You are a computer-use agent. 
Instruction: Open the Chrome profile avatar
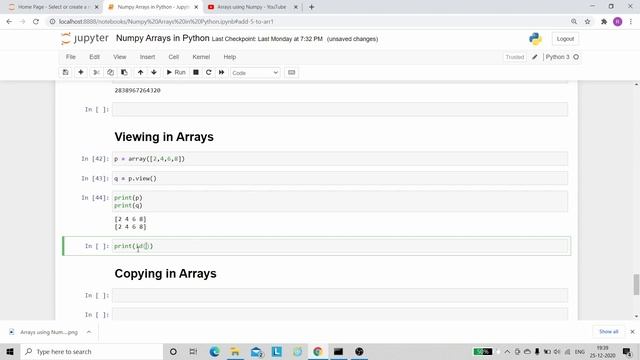[x=618, y=22]
